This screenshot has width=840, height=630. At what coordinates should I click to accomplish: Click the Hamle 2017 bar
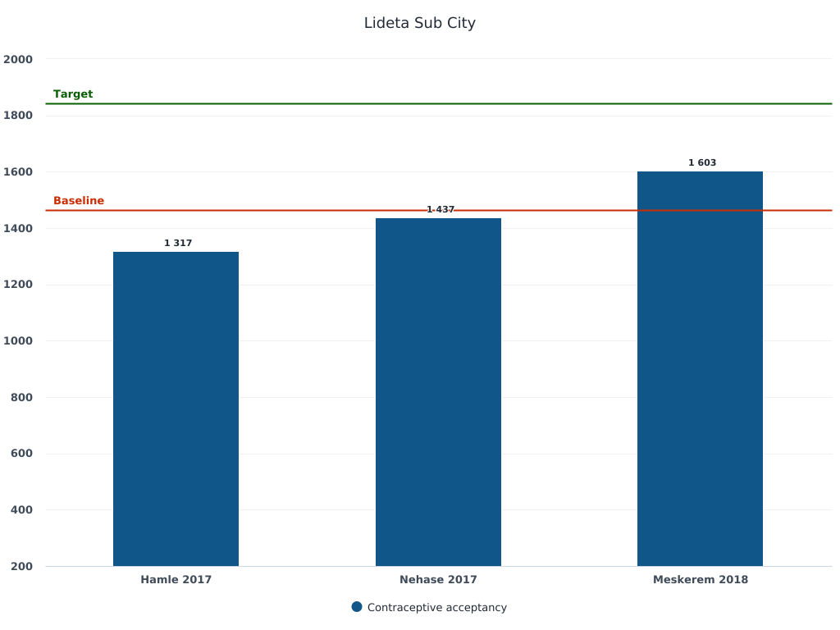pyautogui.click(x=176, y=409)
